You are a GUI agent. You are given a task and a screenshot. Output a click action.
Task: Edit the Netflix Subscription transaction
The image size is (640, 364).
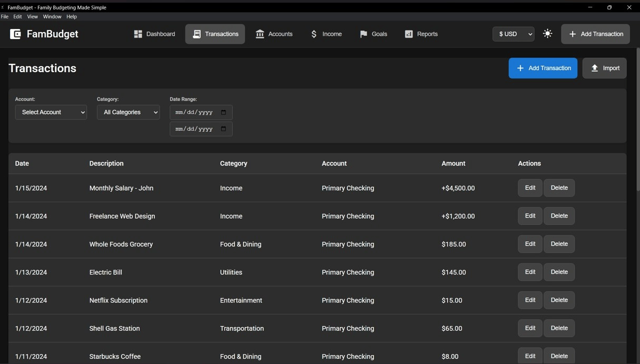click(529, 300)
